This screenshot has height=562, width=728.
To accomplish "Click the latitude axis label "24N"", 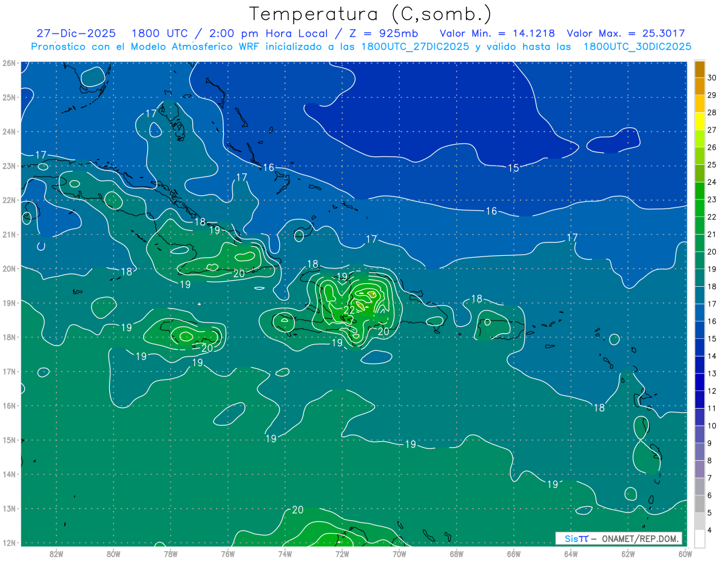I will pyautogui.click(x=8, y=132).
